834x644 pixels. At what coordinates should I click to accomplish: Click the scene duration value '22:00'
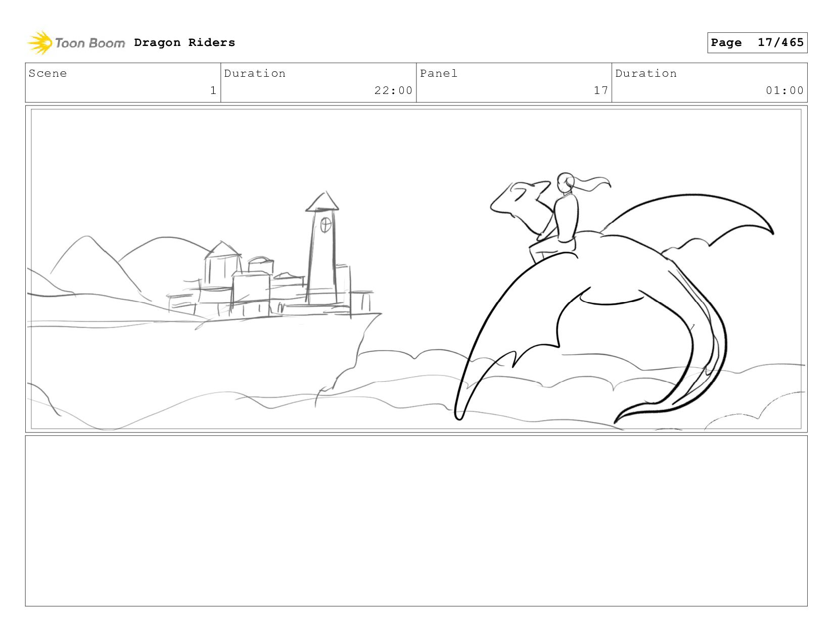[x=393, y=90]
